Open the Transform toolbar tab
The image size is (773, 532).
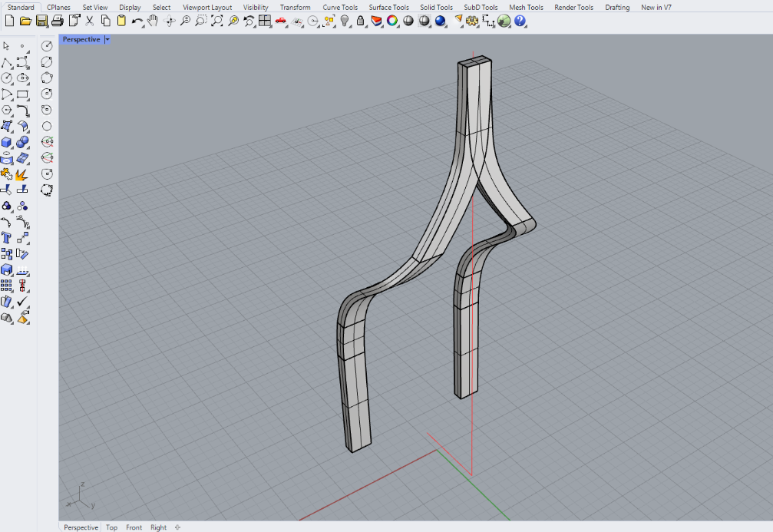click(x=296, y=8)
